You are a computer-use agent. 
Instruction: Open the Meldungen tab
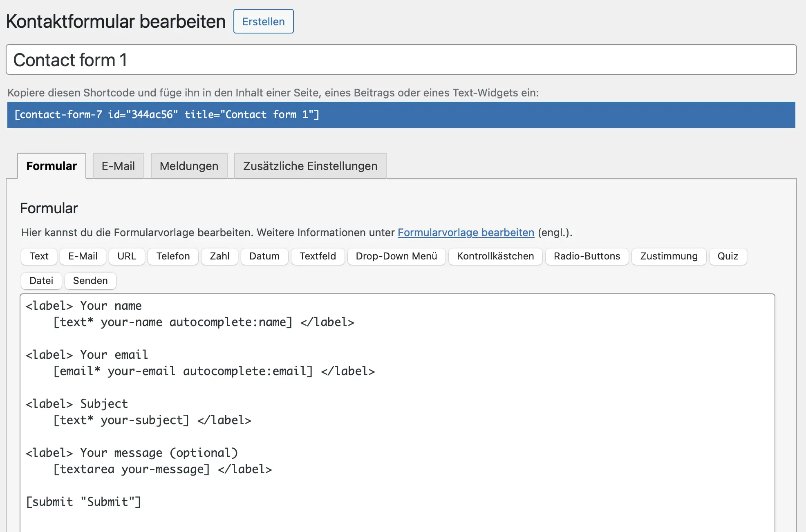(x=189, y=166)
